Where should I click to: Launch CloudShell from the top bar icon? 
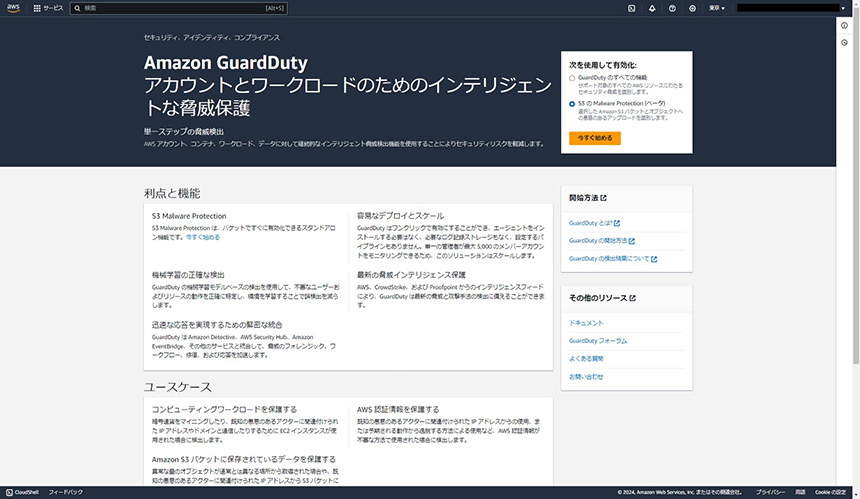(x=631, y=8)
